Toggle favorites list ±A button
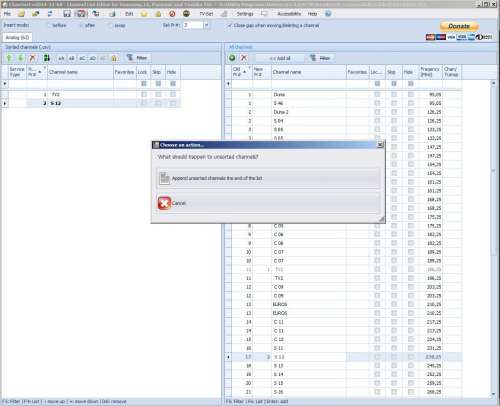500x406 pixels. (x=61, y=58)
